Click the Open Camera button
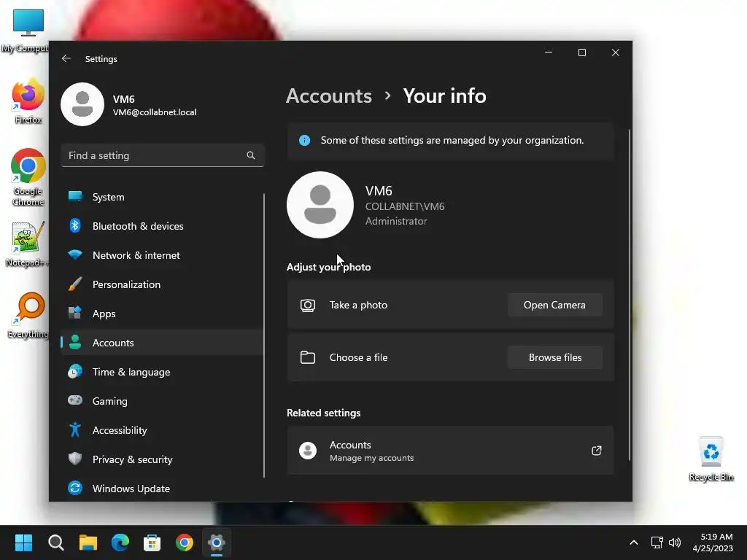The image size is (747, 560). pyautogui.click(x=554, y=305)
